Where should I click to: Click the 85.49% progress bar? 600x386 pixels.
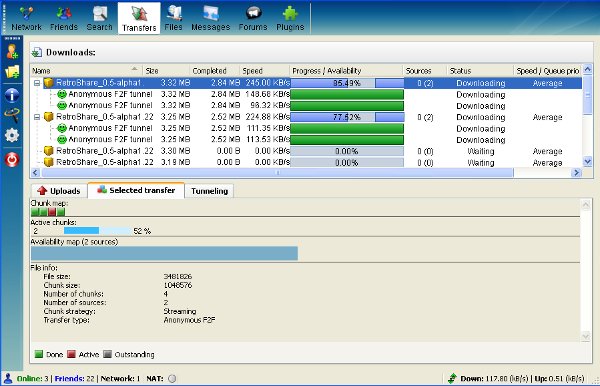point(347,83)
